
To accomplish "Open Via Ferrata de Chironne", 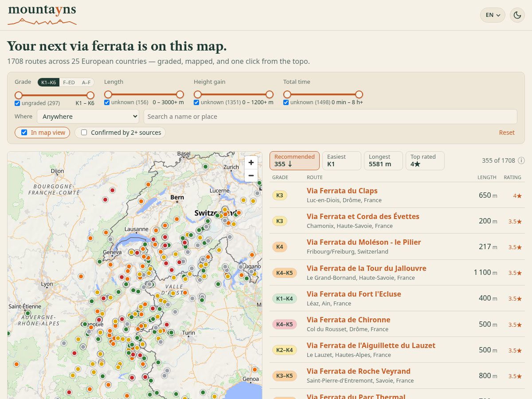I will (x=348, y=320).
